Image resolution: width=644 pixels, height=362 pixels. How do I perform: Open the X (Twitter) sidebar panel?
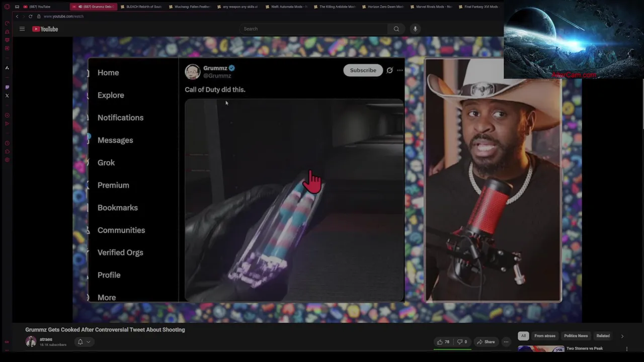click(7, 96)
